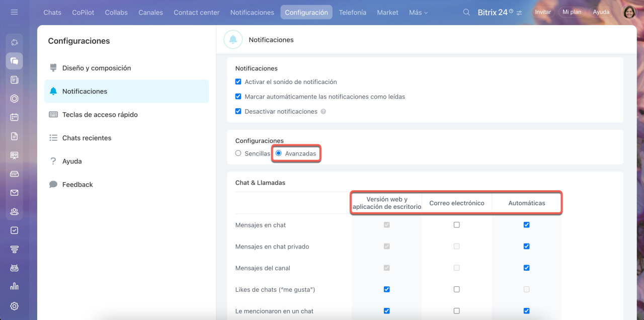Viewport: 644px width, 320px height.
Task: Open the Documents page icon in left rail
Action: tap(14, 136)
